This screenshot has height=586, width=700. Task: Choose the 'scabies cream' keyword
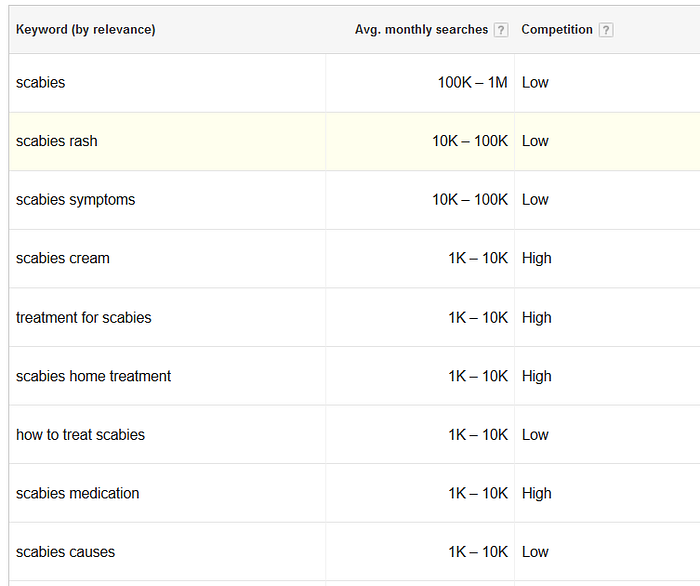point(63,258)
